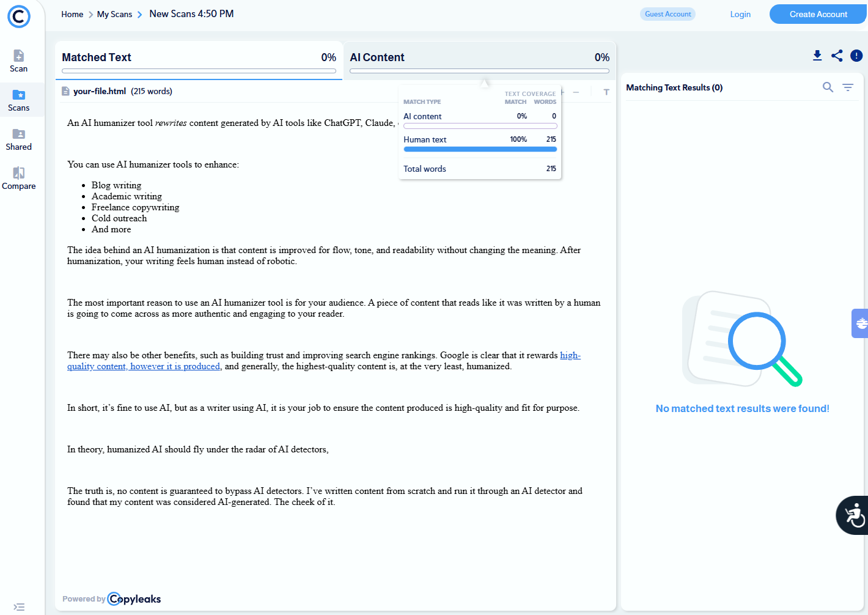Click the Create Account button
The height and width of the screenshot is (615, 868).
tap(817, 13)
